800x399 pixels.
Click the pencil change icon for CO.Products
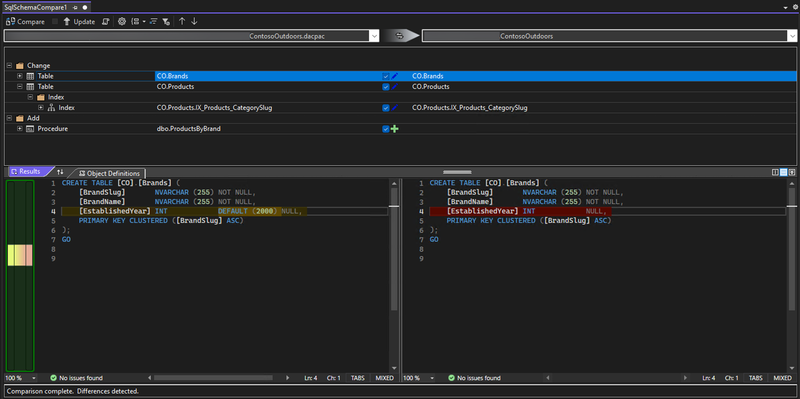point(394,87)
